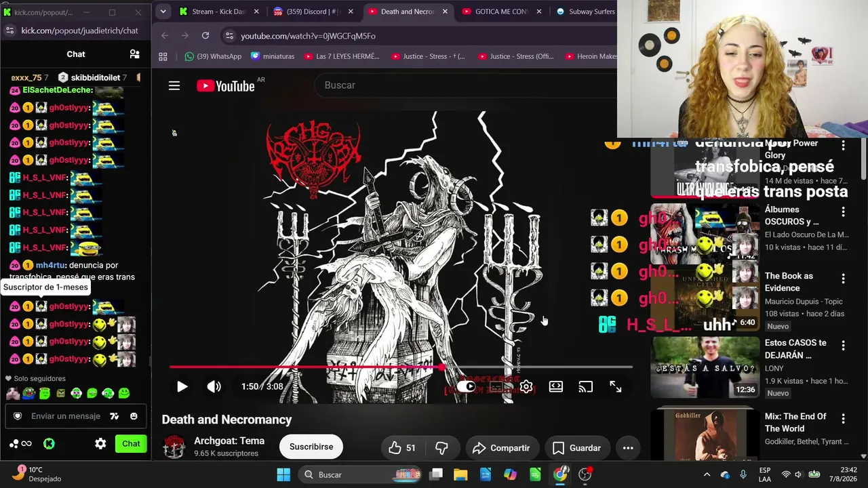Open YouTube player settings gear
Screen dimensions: 868x488
pos(526,386)
